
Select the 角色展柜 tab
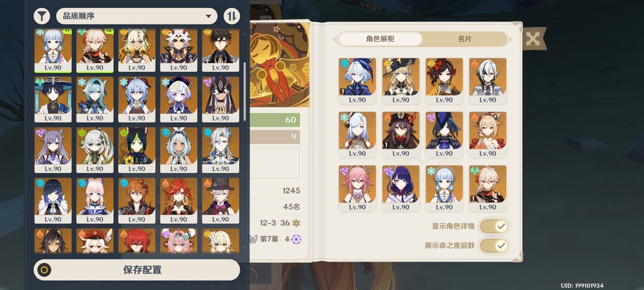(380, 39)
